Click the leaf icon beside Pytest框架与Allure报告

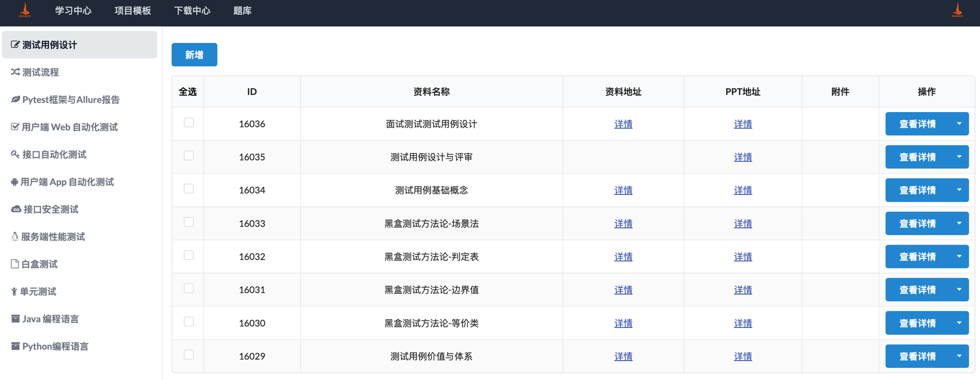15,99
